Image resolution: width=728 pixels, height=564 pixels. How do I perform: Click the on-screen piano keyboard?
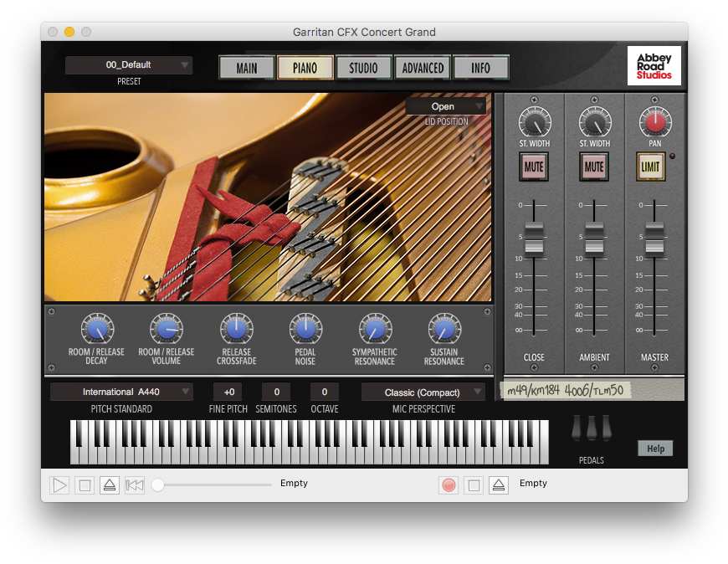pyautogui.click(x=310, y=442)
